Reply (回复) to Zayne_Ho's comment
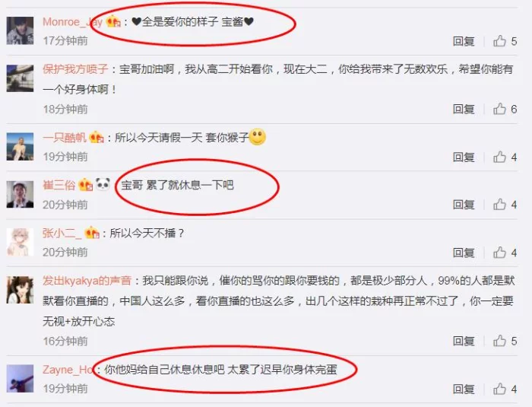The height and width of the screenshot is (407, 532). point(464,390)
